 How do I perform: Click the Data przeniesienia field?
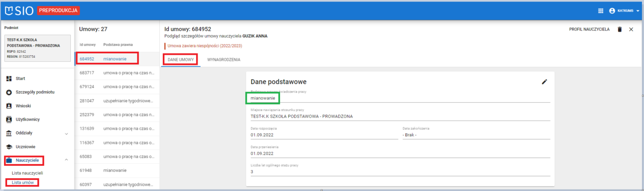[400, 151]
